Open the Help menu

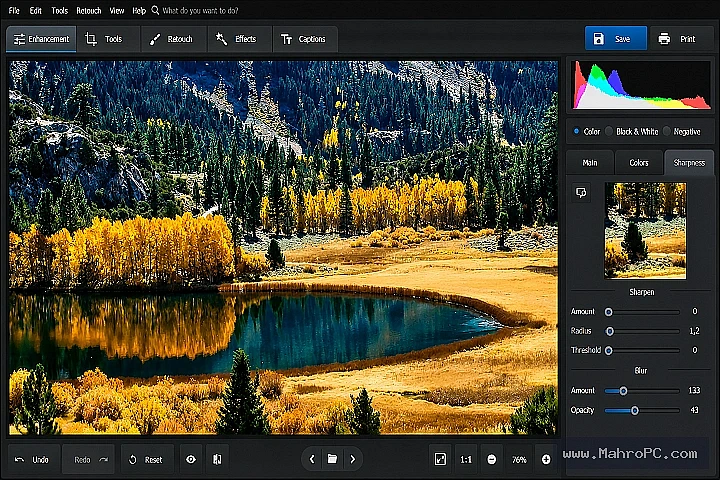click(139, 10)
